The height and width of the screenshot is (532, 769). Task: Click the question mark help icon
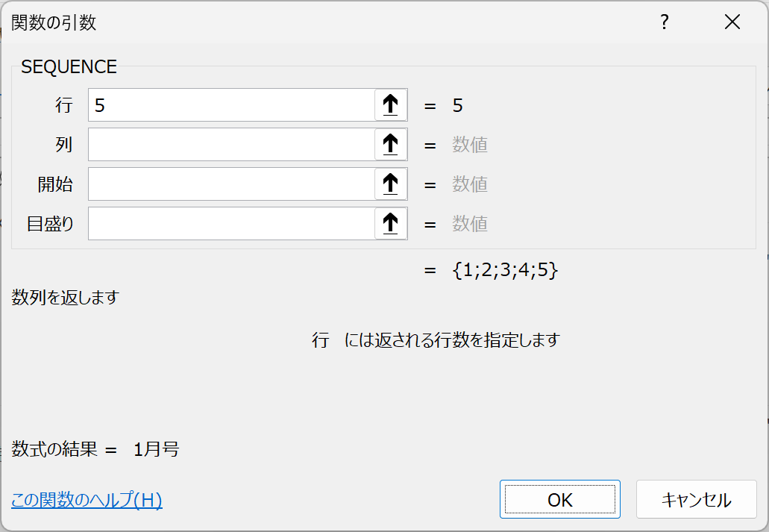[x=664, y=22]
